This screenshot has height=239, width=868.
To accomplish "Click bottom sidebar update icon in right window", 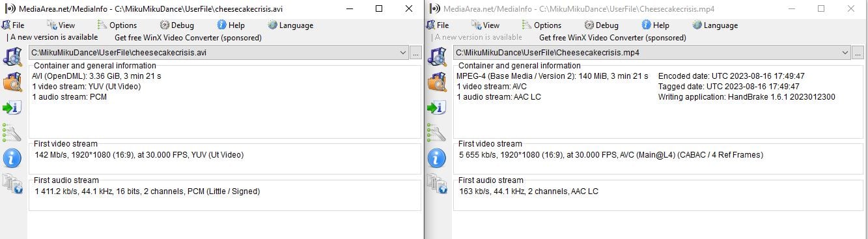I will point(437,184).
